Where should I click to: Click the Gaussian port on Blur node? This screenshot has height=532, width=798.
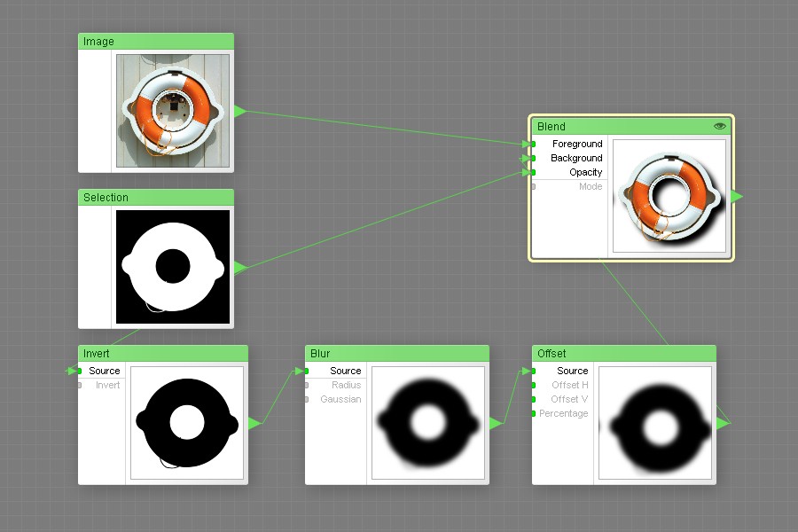click(x=307, y=400)
